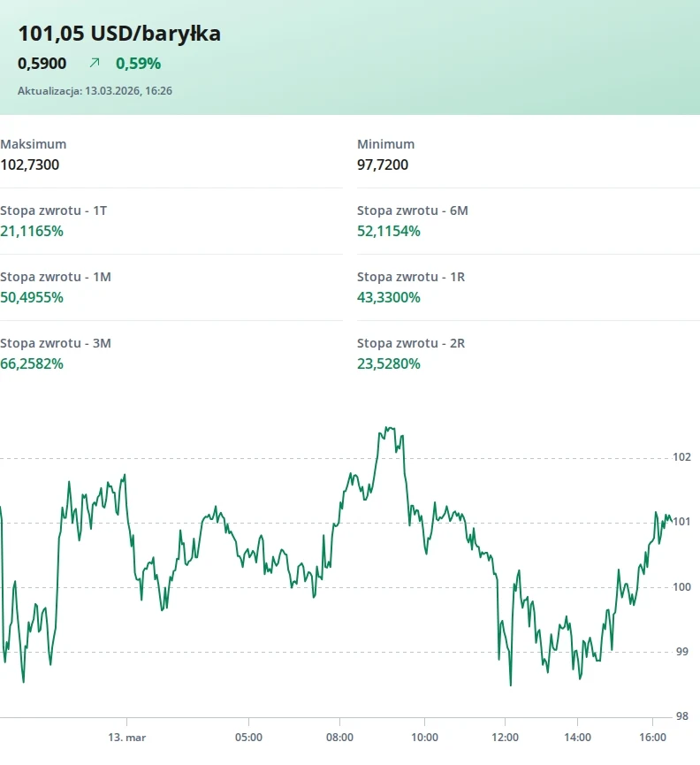The width and height of the screenshot is (700, 765).
Task: Click the 12:00 time axis label
Action: (x=506, y=737)
